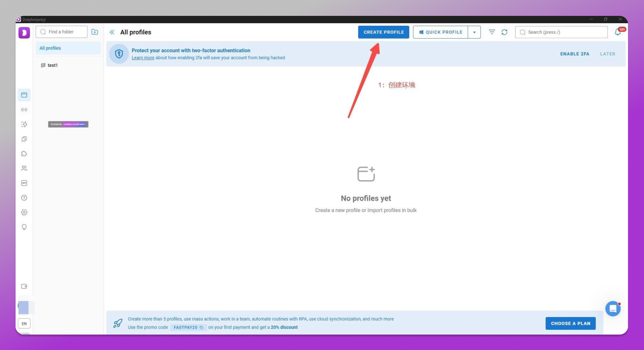Click Enable 2FA in the banner
The height and width of the screenshot is (350, 644).
click(x=575, y=54)
